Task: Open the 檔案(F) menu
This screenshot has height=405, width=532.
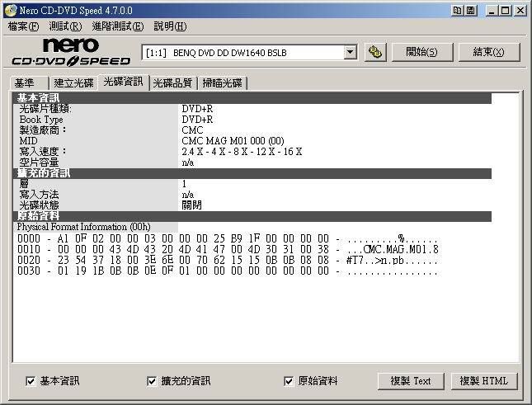Action: pyautogui.click(x=23, y=26)
